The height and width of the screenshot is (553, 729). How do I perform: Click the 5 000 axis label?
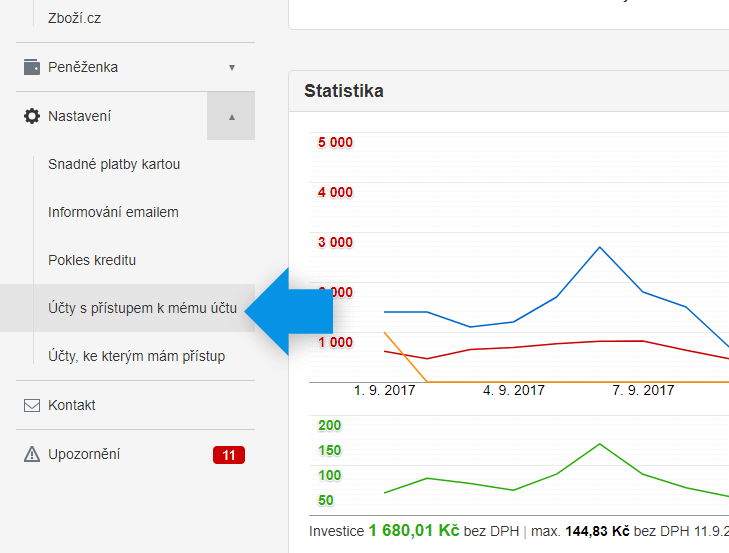click(335, 142)
